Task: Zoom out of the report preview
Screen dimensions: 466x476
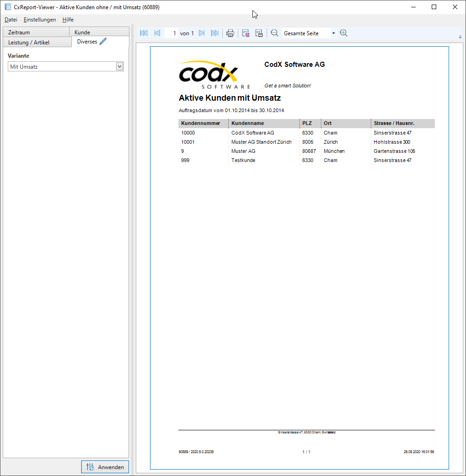Action: 274,32
